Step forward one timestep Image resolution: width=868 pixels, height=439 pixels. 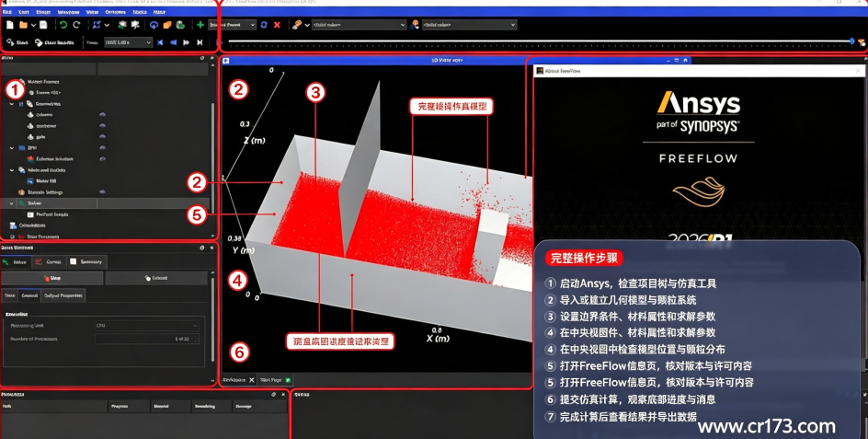(187, 42)
